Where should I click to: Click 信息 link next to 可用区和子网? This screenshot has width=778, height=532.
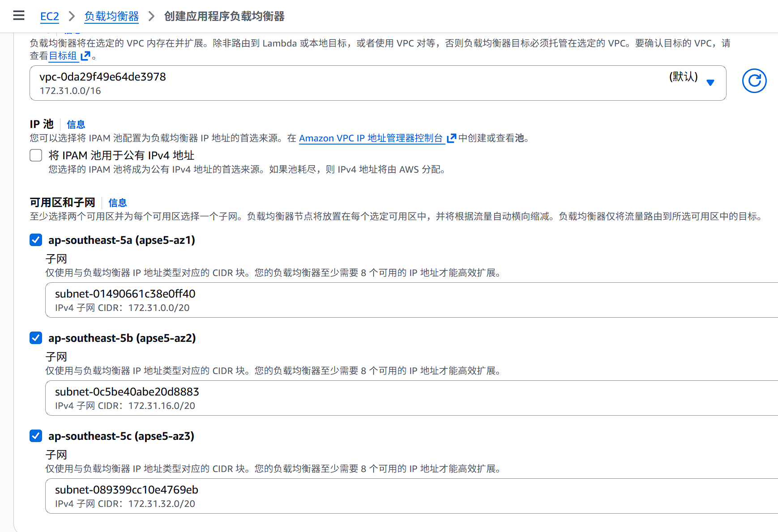pos(117,203)
